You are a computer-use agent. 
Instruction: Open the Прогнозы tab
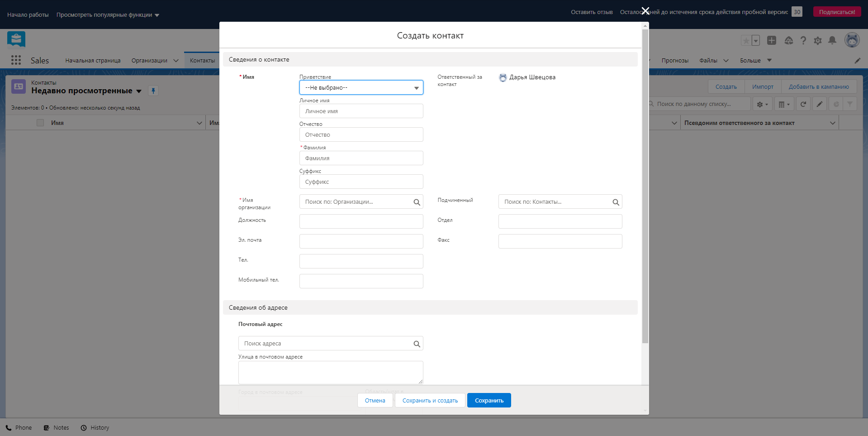click(x=675, y=60)
